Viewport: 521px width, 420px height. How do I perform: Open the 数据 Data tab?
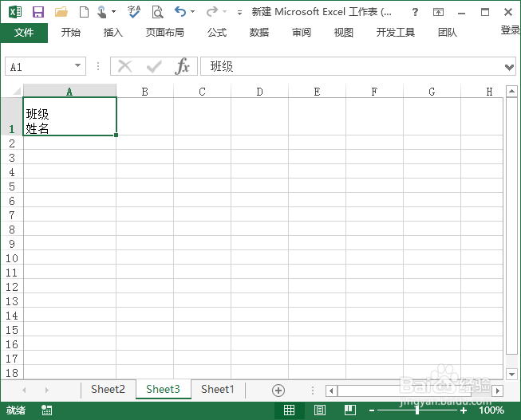(259, 33)
